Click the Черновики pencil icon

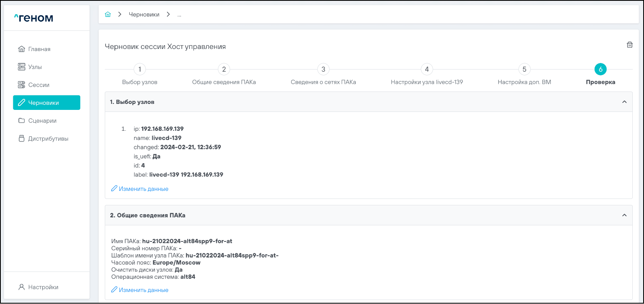point(22,103)
